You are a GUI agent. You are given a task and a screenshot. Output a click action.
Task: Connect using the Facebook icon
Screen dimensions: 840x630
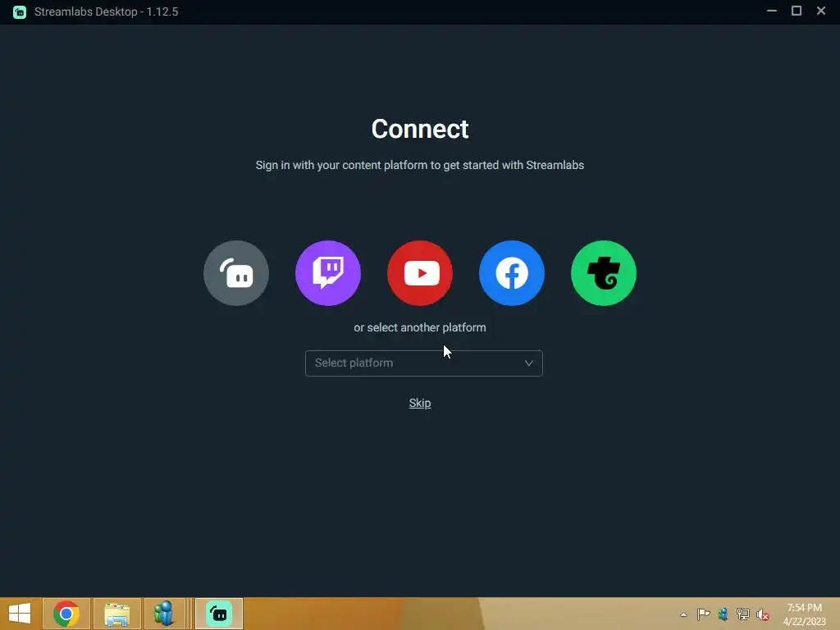tap(512, 273)
